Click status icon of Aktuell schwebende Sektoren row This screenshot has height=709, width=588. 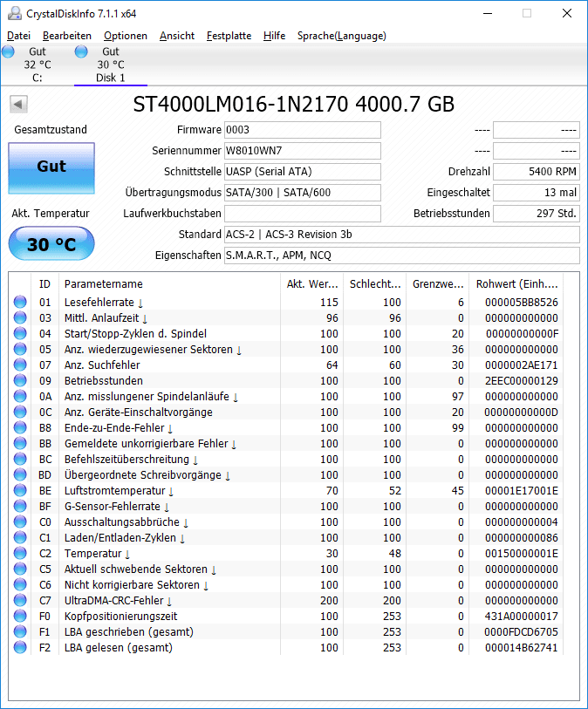20,569
